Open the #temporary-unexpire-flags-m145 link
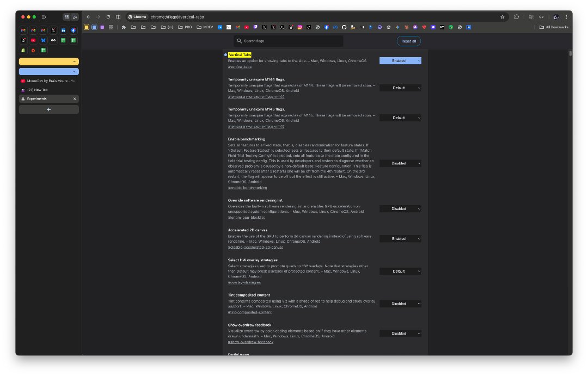The height and width of the screenshot is (376, 588). (256, 127)
